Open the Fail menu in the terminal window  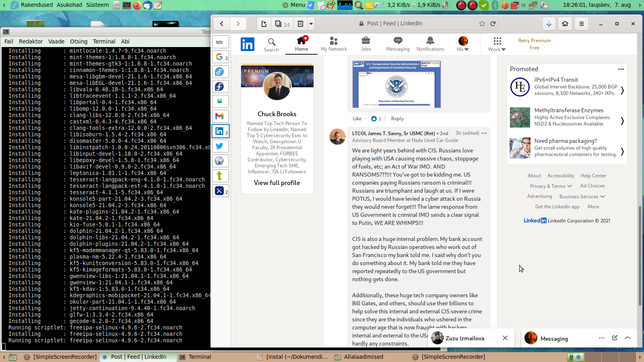9,41
